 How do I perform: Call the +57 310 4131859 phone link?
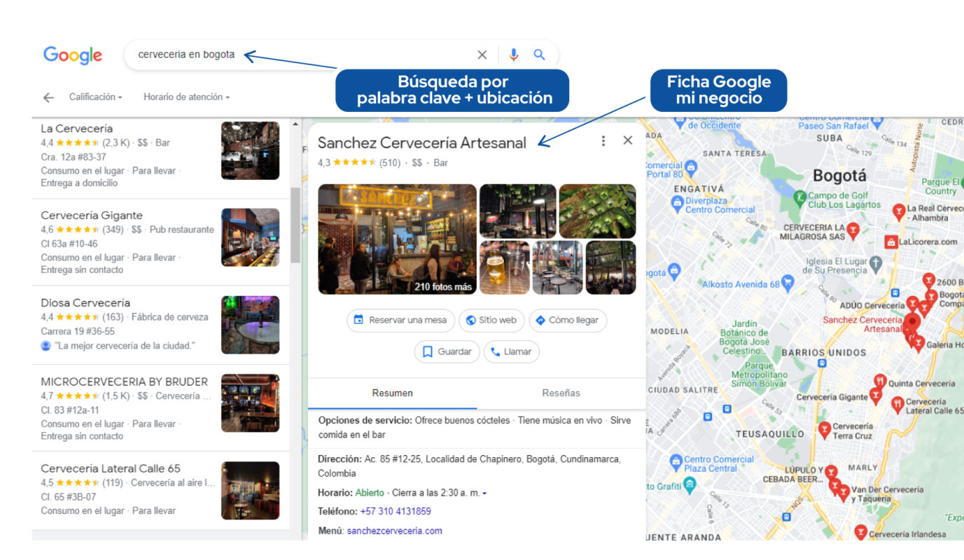click(396, 512)
